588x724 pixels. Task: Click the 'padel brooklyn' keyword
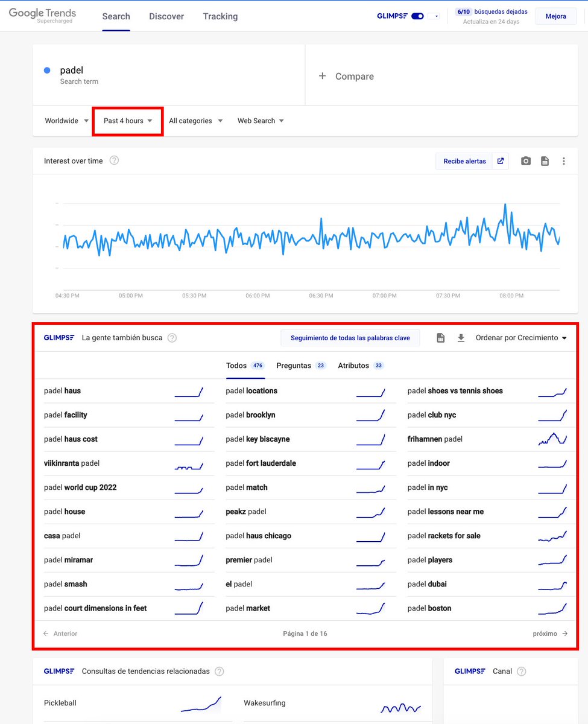pyautogui.click(x=250, y=415)
